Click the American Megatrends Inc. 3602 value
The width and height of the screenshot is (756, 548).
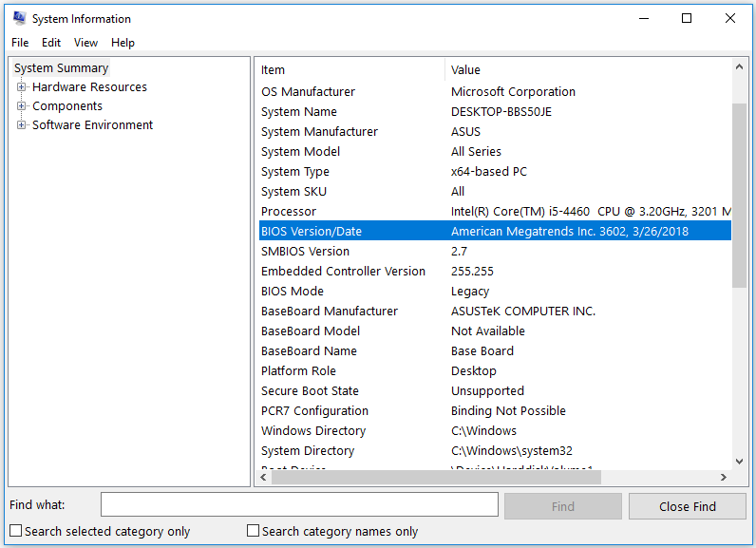coord(570,232)
